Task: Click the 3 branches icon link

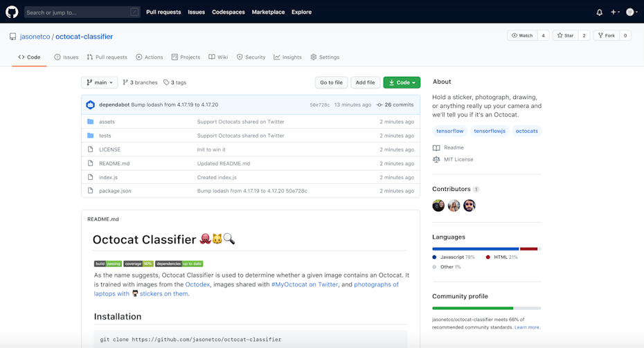Action: tap(126, 82)
